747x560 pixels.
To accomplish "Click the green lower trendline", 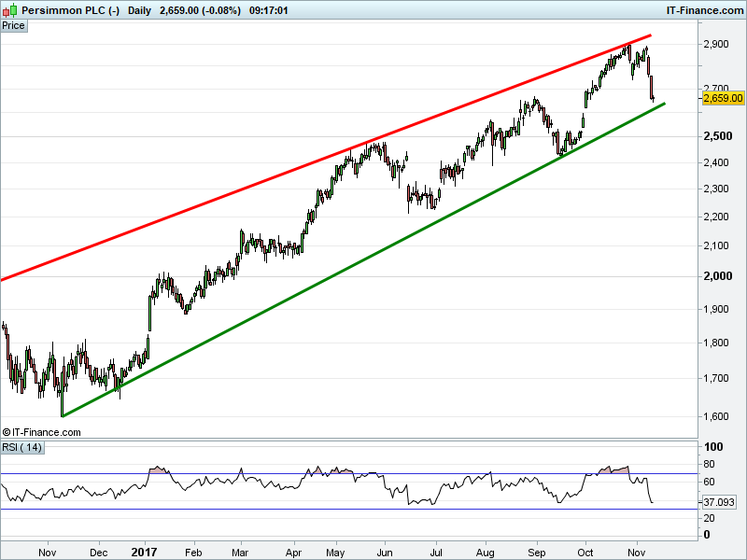I will point(363,260).
